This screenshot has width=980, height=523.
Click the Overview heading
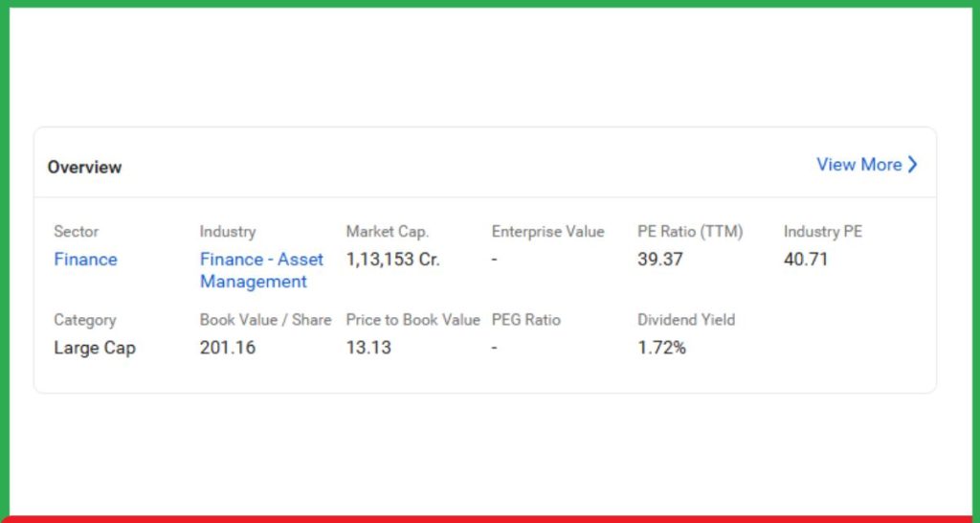pos(84,167)
